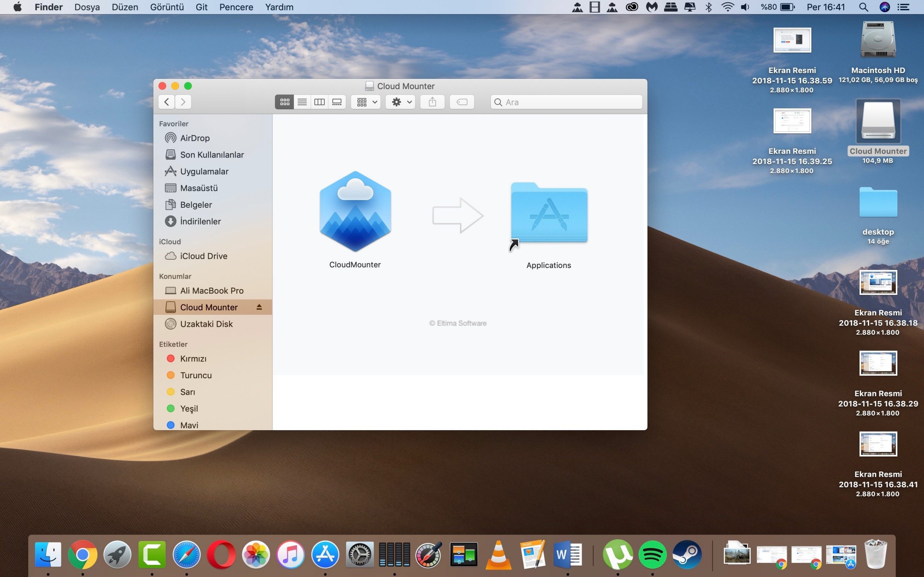Open Spotlight search in menu bar
The width and height of the screenshot is (924, 577).
863,7
